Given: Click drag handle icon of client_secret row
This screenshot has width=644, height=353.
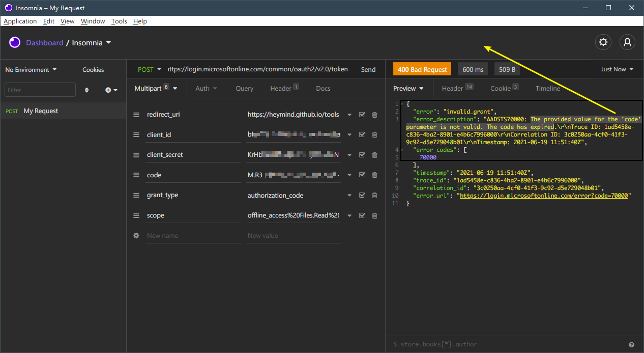Looking at the screenshot, I should [136, 155].
